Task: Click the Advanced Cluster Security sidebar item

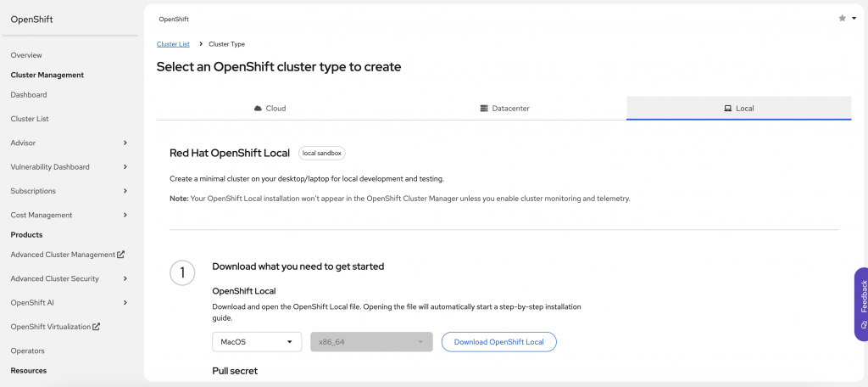Action: point(55,279)
